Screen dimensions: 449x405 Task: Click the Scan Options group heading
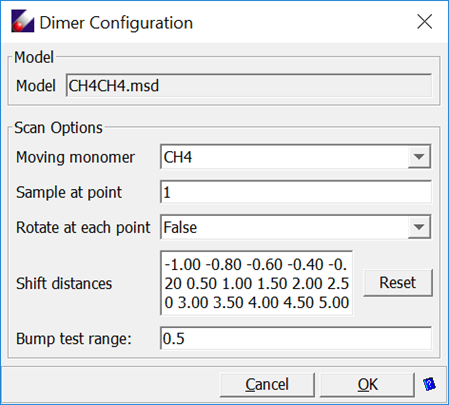[58, 128]
